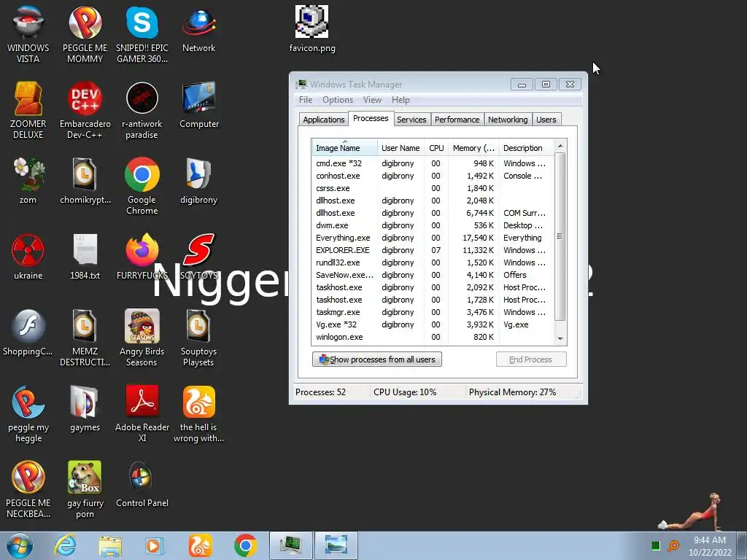Click the process list scroll up arrow

tap(560, 146)
